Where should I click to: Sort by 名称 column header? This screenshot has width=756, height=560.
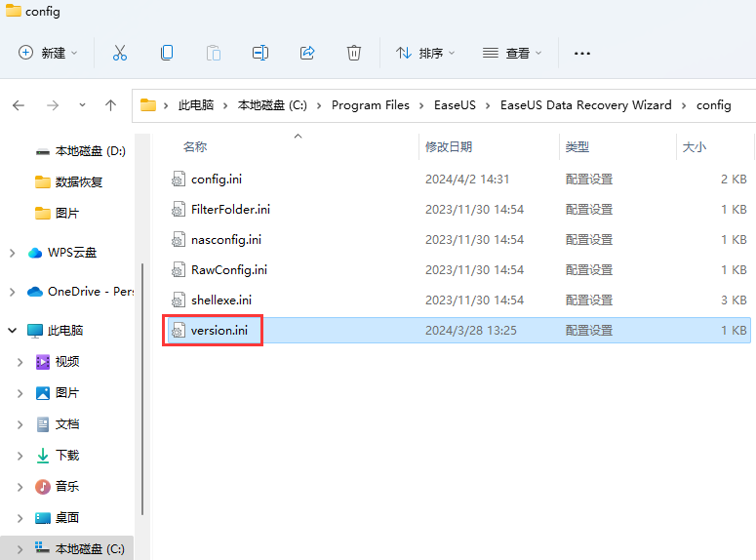(195, 146)
